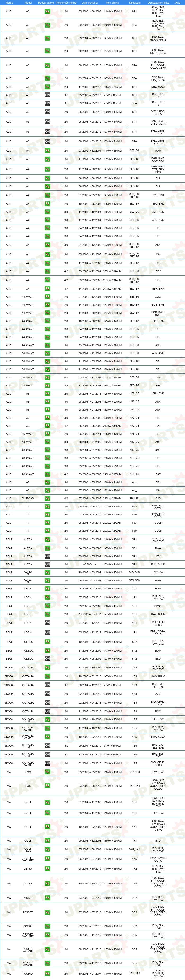Click petrol icon for VW Golf Plus row

(x=48, y=850)
